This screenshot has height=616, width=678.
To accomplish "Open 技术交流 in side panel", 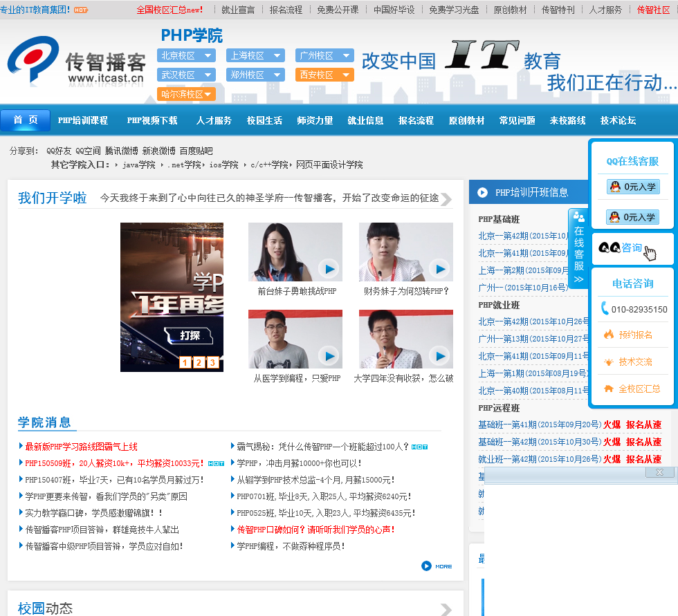I will [x=628, y=362].
